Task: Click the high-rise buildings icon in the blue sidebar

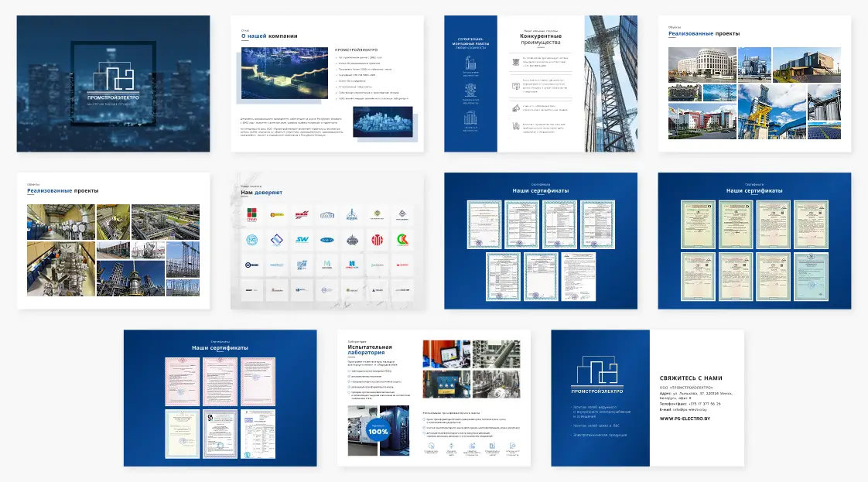Action: [x=470, y=120]
